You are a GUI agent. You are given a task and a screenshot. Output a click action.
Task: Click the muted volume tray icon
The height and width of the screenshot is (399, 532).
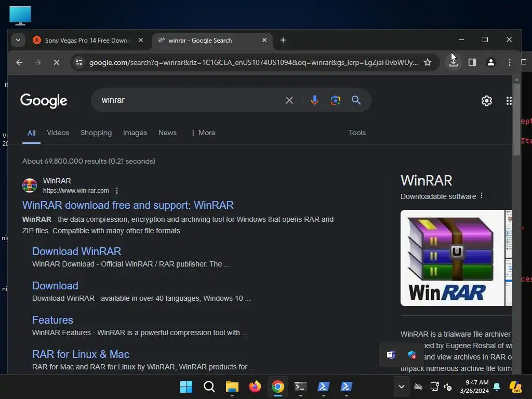[447, 387]
